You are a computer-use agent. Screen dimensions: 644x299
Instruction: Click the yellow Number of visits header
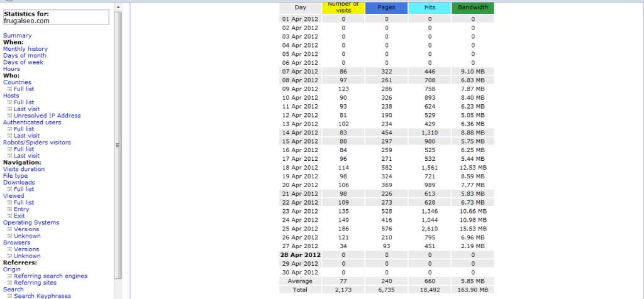(x=343, y=8)
